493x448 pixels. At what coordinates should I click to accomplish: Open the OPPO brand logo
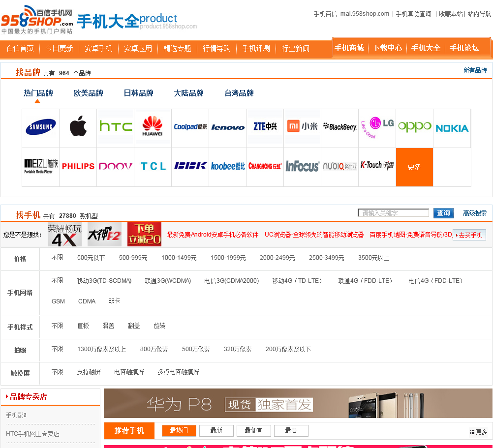coord(415,126)
